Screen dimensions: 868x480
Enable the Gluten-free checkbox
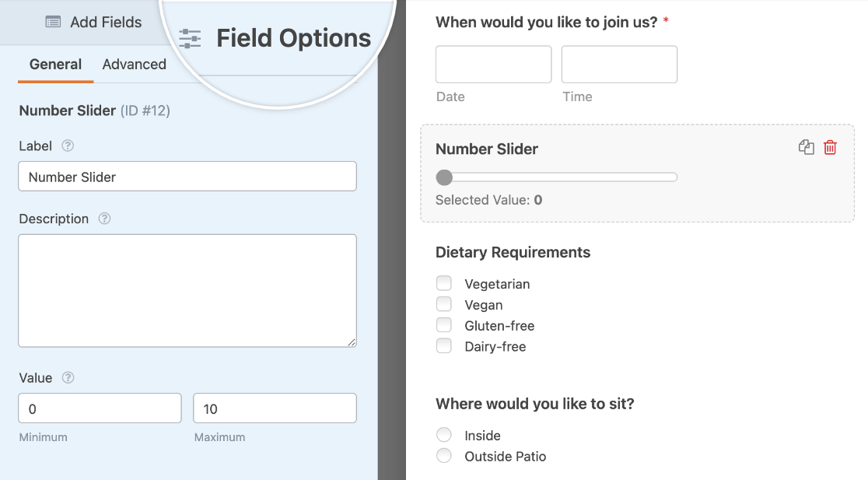444,325
